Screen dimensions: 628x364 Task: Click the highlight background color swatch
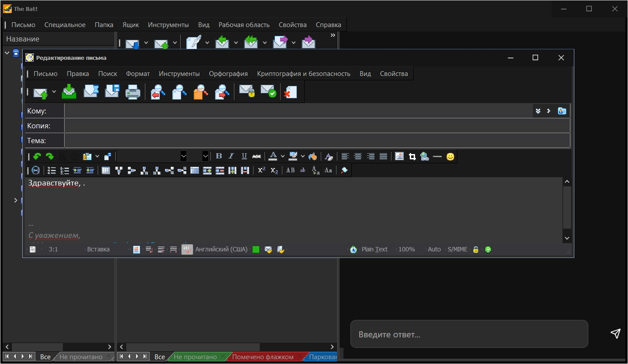[293, 156]
